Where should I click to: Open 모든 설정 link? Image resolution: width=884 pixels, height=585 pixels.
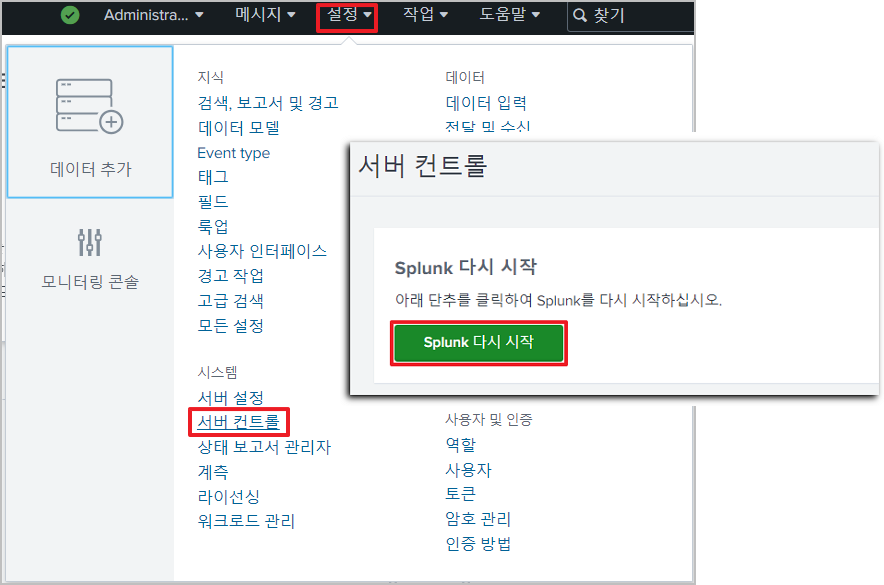point(231,325)
